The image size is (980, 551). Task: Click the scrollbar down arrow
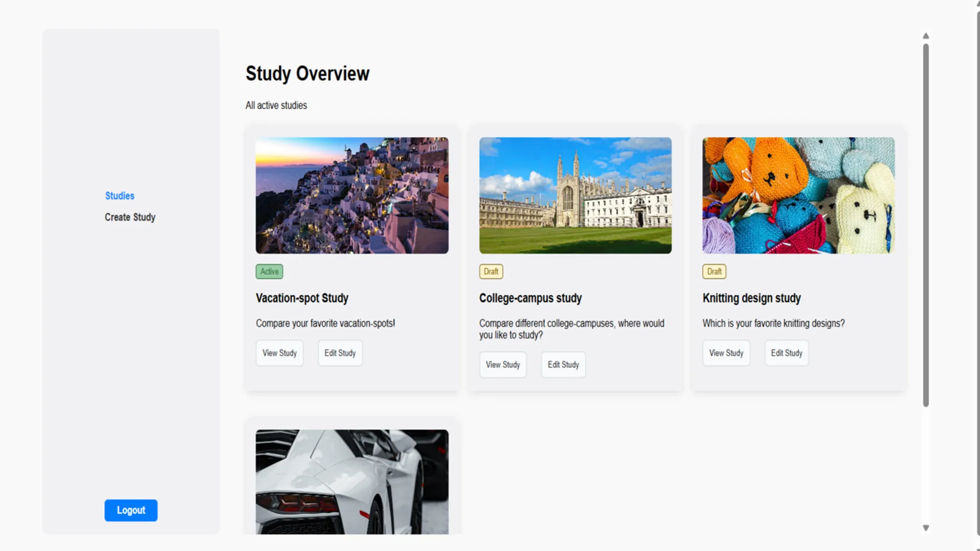(926, 528)
